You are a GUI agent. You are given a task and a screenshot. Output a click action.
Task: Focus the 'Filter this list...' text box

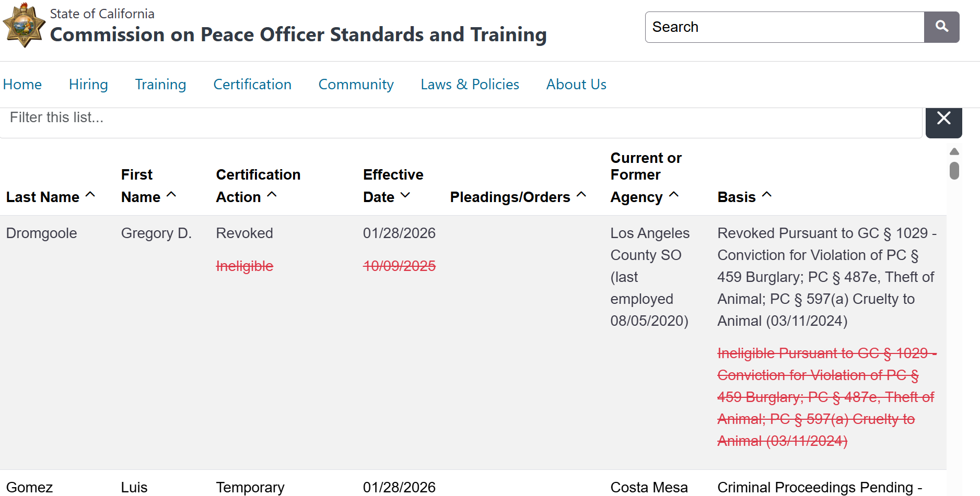460,118
